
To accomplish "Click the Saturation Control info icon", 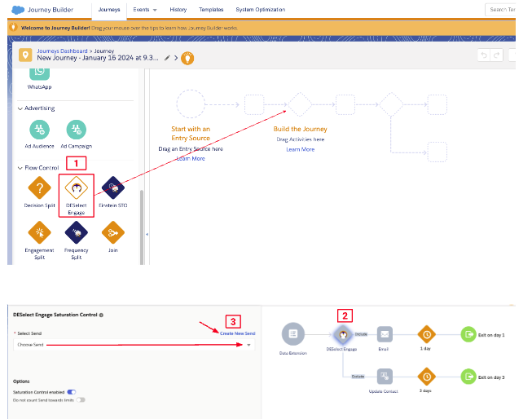I will (x=101, y=315).
